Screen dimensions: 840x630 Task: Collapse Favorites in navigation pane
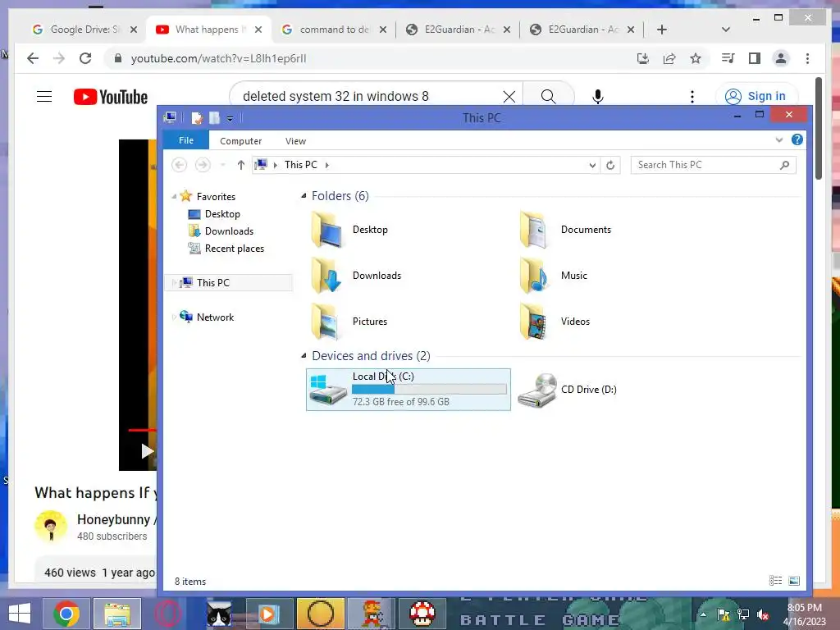174,197
